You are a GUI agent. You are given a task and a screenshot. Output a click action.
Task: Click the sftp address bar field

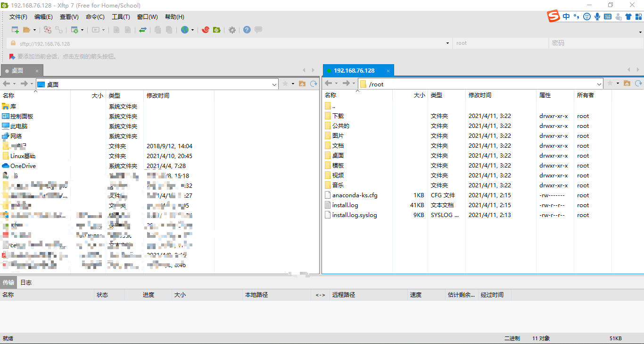[230, 43]
